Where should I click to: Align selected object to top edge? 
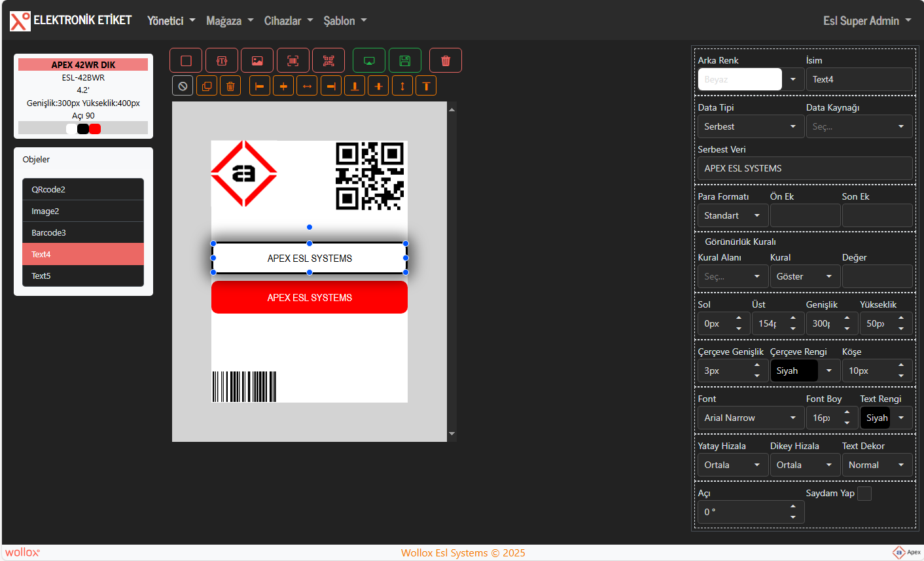coord(426,86)
